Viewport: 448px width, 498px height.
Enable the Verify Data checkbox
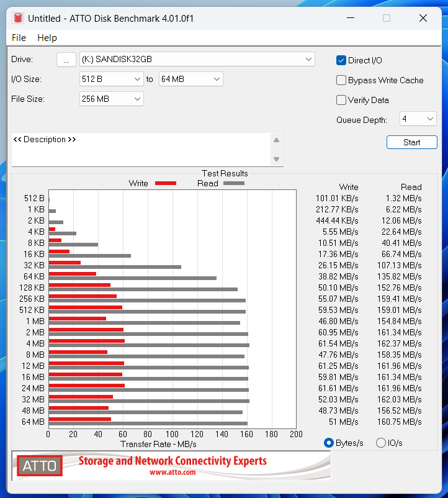[x=341, y=100]
